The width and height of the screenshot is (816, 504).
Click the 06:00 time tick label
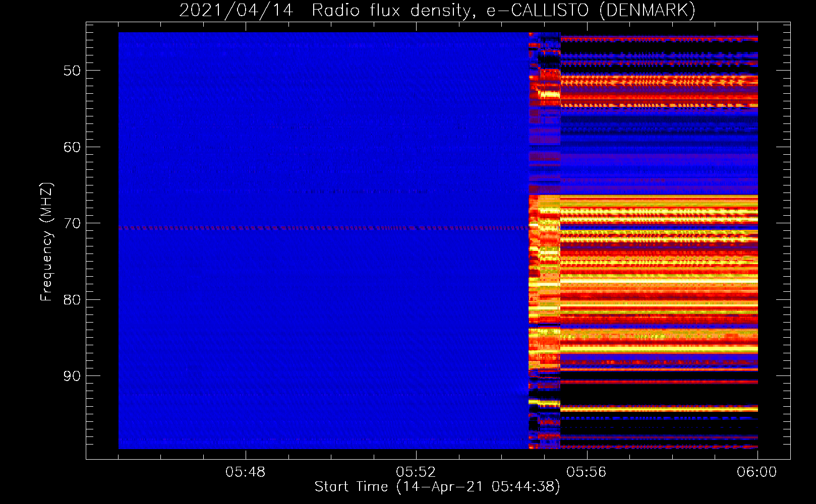(757, 472)
